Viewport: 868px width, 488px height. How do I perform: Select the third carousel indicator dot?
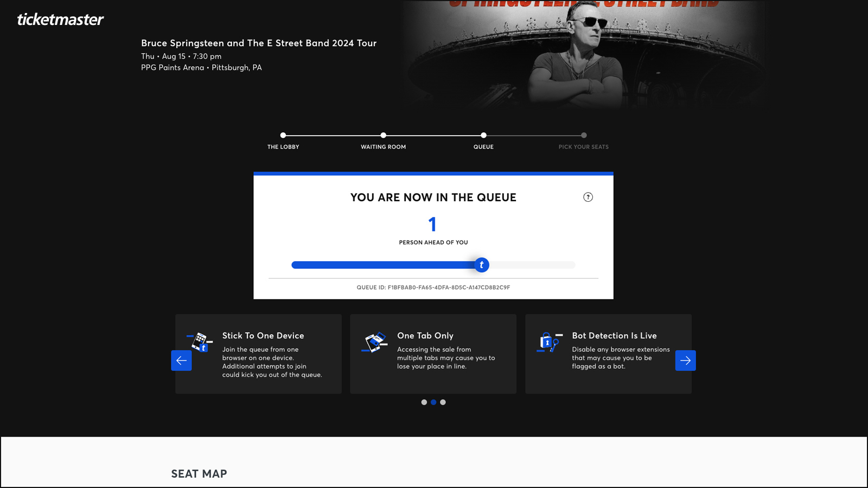click(443, 402)
